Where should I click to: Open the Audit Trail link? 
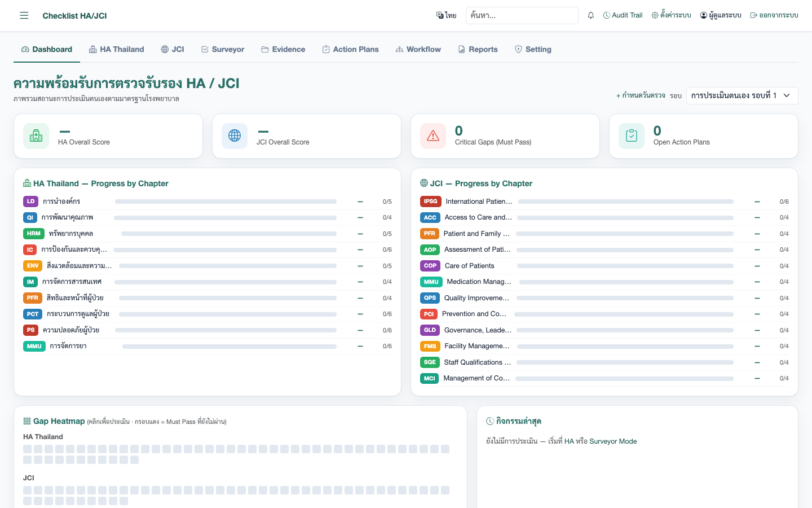click(x=623, y=15)
